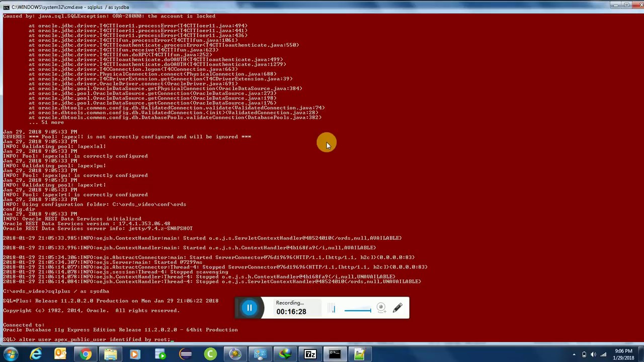Adjust the recorder volume slider
644x362 pixels.
[x=358, y=310]
